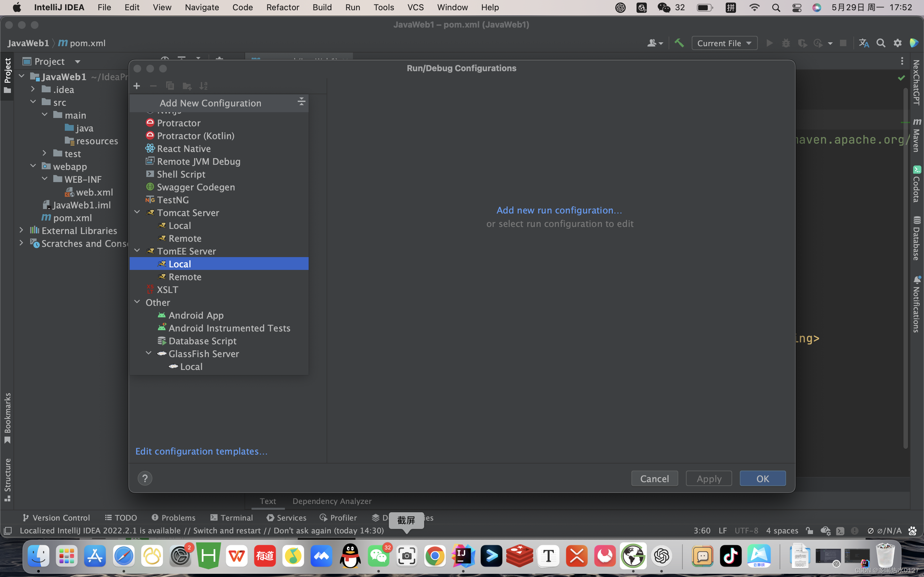924x577 pixels.
Task: Click the Edit configuration templates link
Action: tap(201, 451)
